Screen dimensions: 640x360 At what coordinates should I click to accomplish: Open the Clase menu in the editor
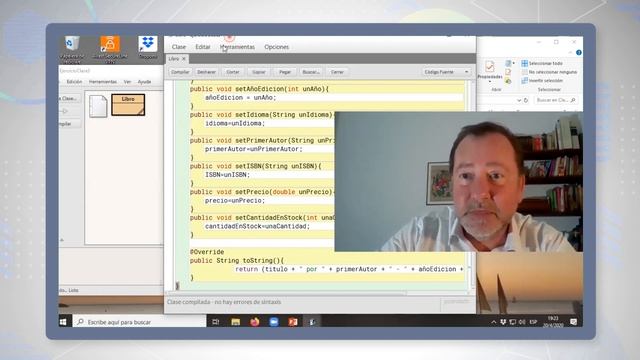179,47
